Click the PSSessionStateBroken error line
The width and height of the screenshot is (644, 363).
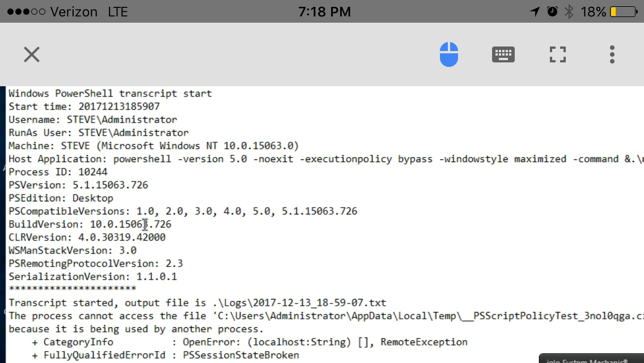click(x=164, y=354)
